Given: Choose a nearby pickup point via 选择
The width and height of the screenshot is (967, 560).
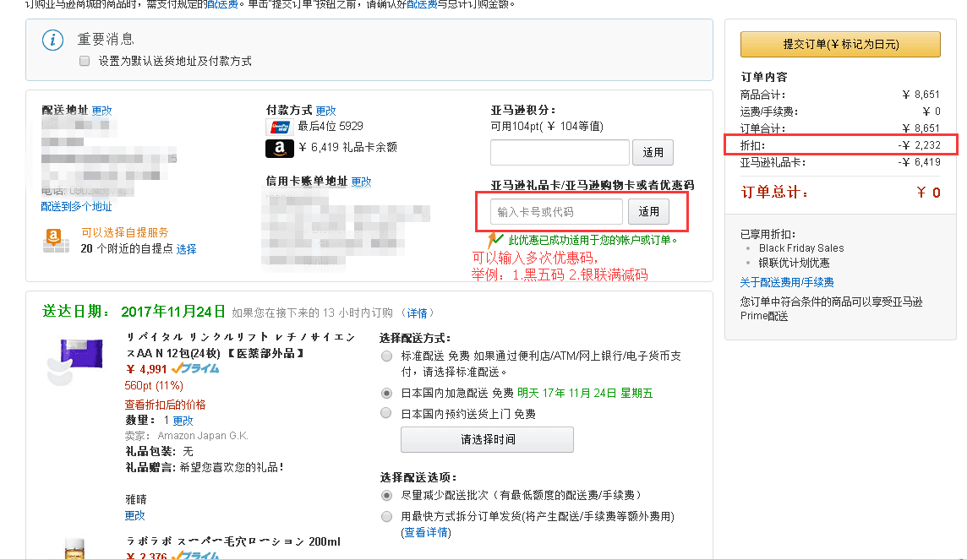Looking at the screenshot, I should coord(186,249).
